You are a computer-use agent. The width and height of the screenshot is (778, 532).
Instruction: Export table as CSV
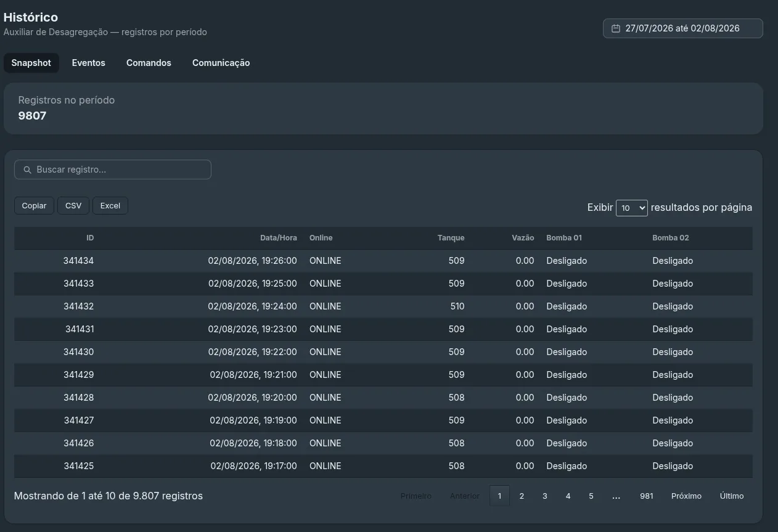click(x=73, y=206)
